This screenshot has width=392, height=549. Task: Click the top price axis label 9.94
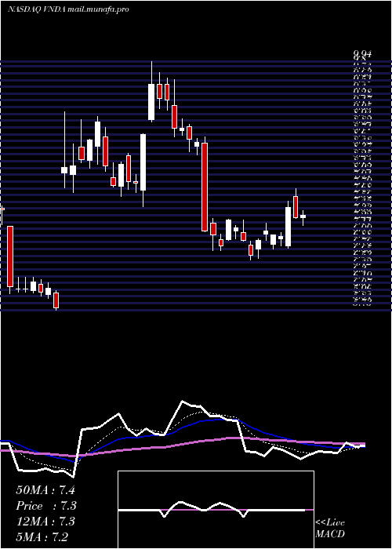pos(362,54)
